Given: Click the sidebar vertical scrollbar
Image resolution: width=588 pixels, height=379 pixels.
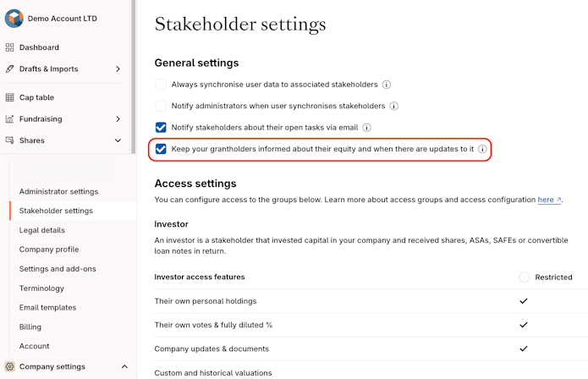Looking at the screenshot, I should (134, 76).
